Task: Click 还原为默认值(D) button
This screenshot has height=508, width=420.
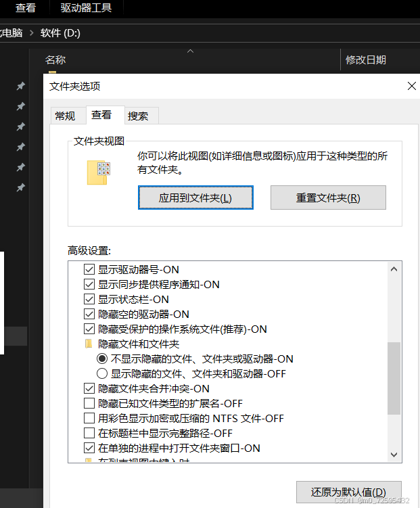Action: click(x=349, y=492)
